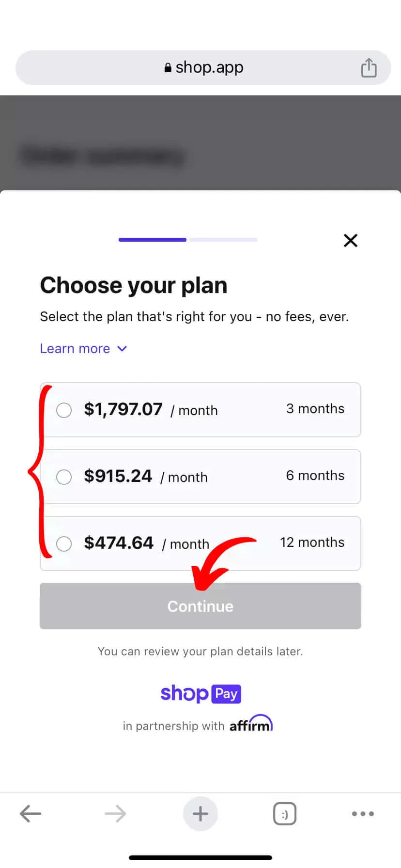Click the Affirm logo
Image resolution: width=401 pixels, height=868 pixels.
click(251, 723)
